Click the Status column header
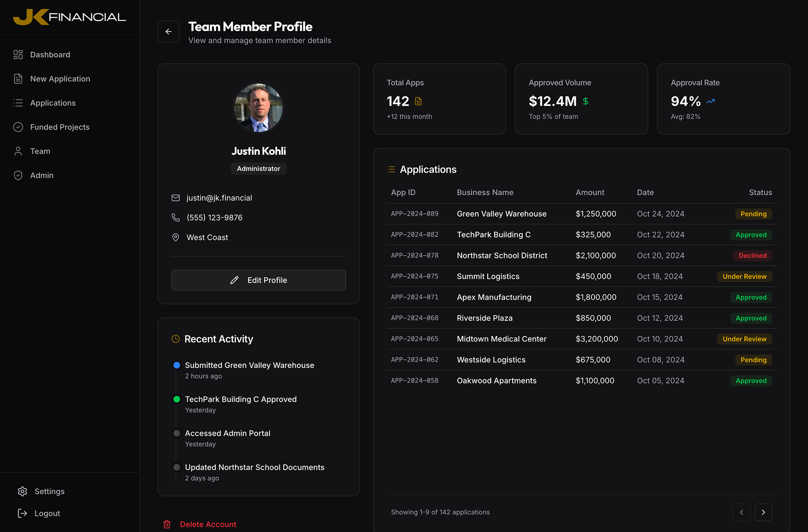Viewport: 808px width, 532px height. pyautogui.click(x=760, y=192)
